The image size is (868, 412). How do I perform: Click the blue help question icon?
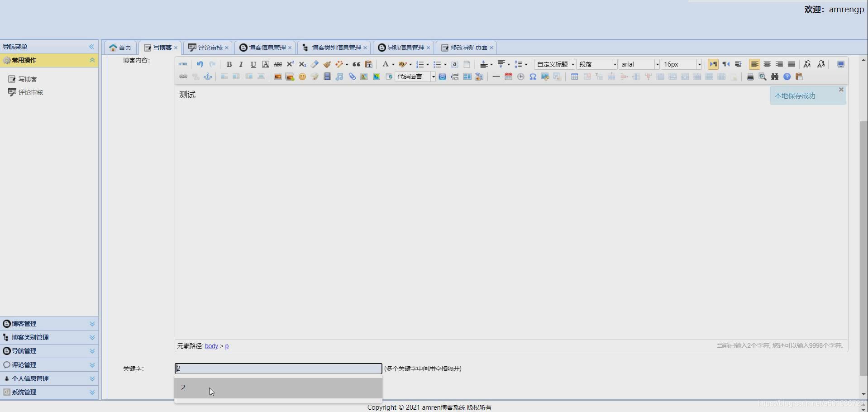tap(787, 77)
